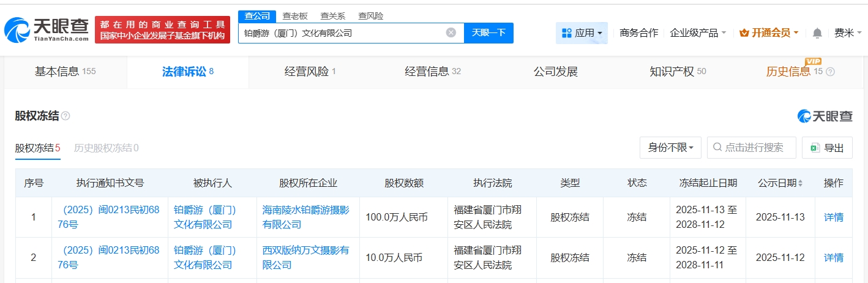
Task: Click the help question mark beside 股权冻结 heading
Action: click(x=65, y=116)
